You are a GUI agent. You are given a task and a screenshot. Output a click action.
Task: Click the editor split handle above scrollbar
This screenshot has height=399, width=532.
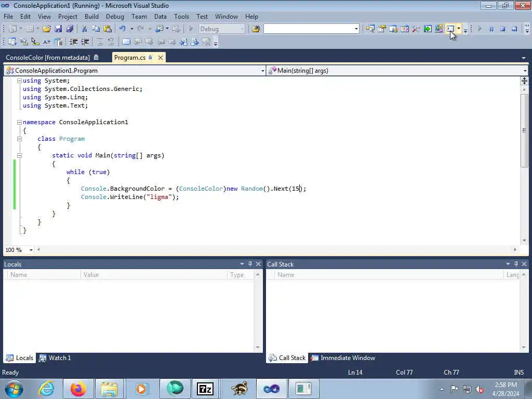[524, 81]
